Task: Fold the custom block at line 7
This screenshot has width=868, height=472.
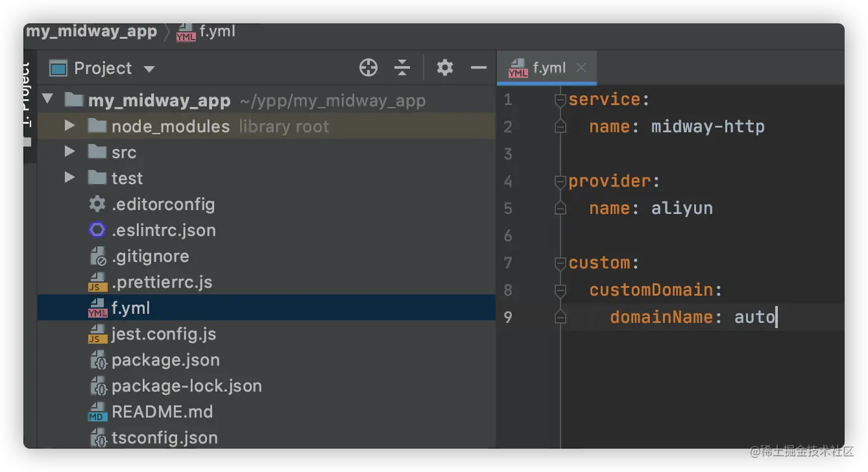Action: click(560, 263)
